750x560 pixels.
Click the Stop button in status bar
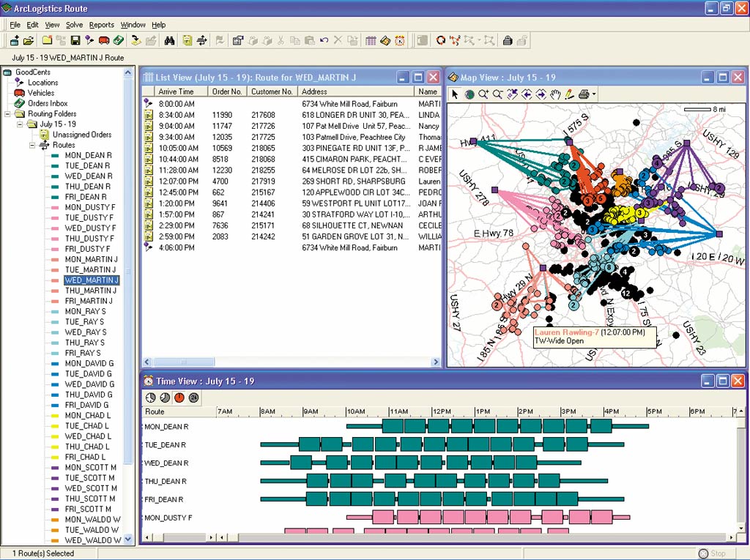[712, 553]
